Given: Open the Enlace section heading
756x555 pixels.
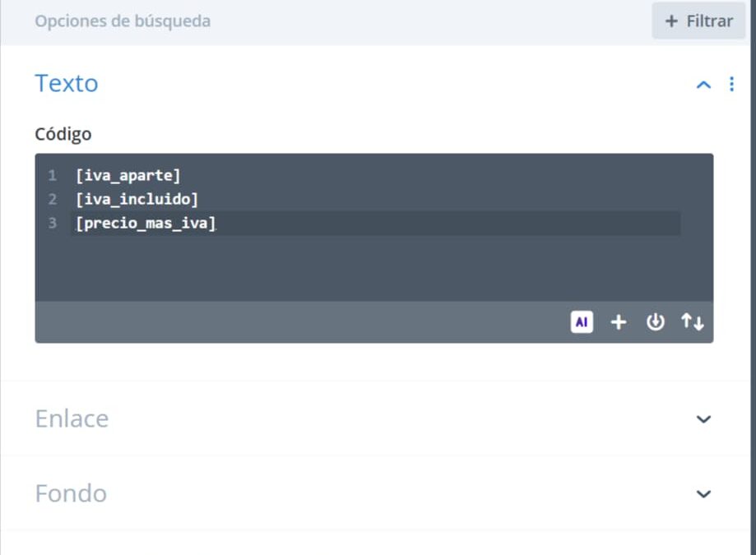Looking at the screenshot, I should [x=72, y=419].
